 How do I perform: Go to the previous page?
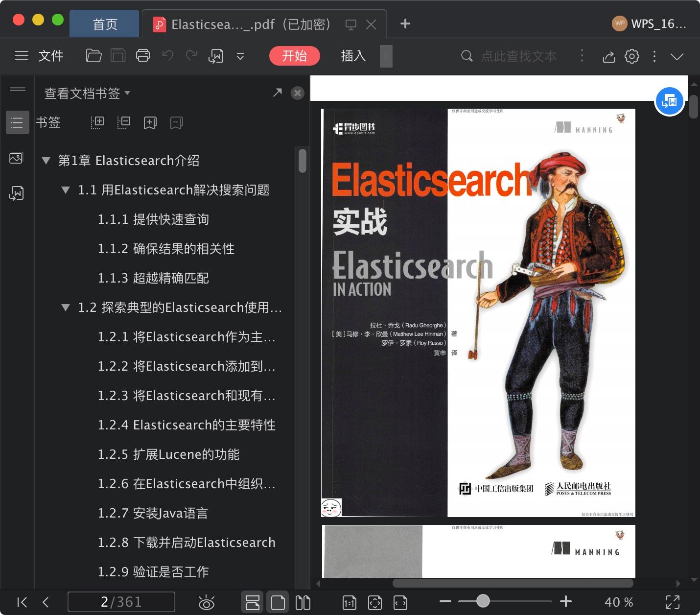pos(46,602)
